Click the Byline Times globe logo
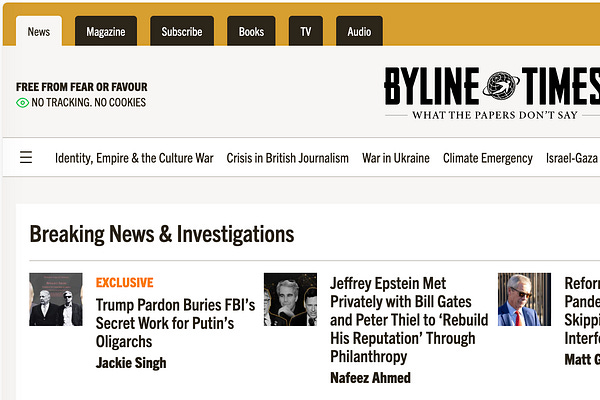Screen dimensions: 600x400 click(x=501, y=85)
